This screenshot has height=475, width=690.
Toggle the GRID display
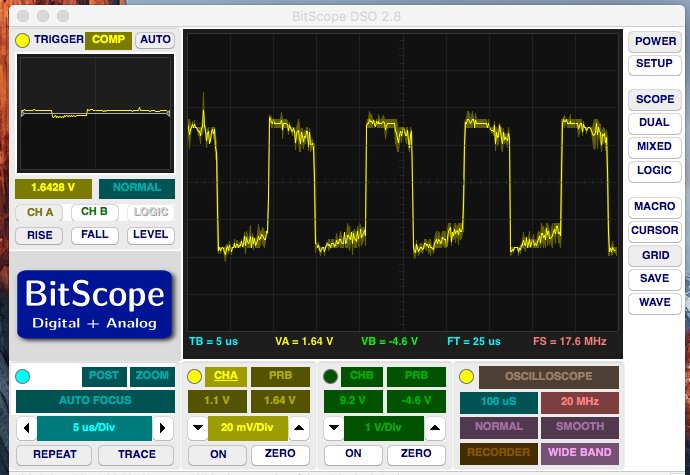click(x=655, y=256)
